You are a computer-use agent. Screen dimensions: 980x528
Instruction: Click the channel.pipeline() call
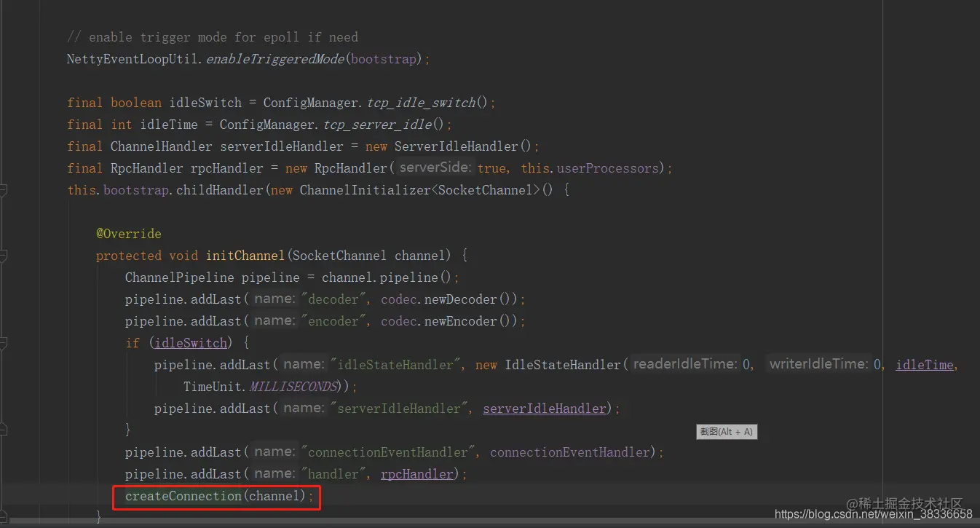[x=387, y=277]
